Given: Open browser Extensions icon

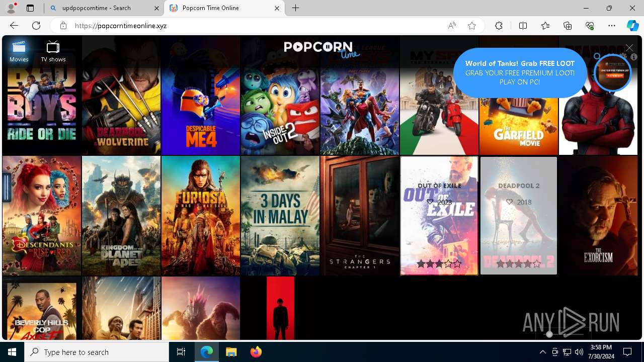Looking at the screenshot, I should click(499, 26).
